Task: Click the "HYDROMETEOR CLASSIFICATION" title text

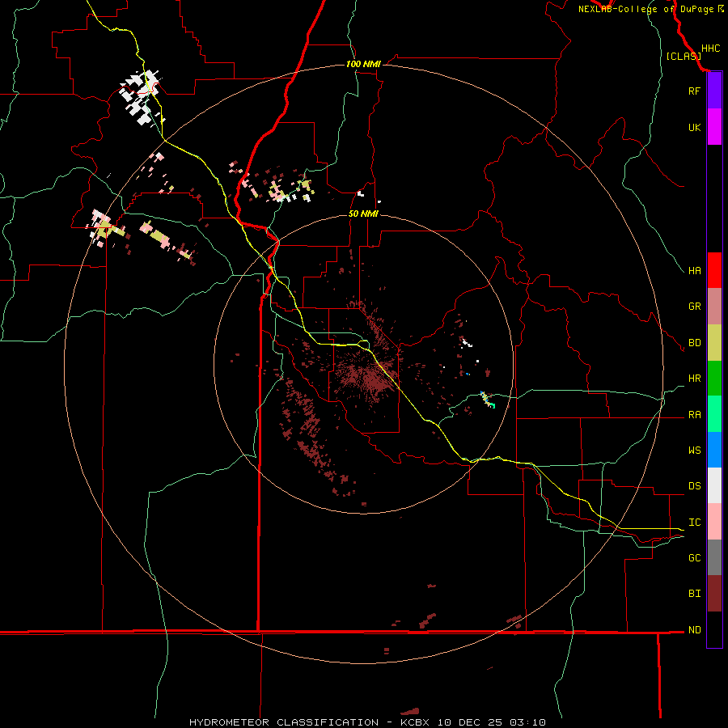Action: [284, 722]
